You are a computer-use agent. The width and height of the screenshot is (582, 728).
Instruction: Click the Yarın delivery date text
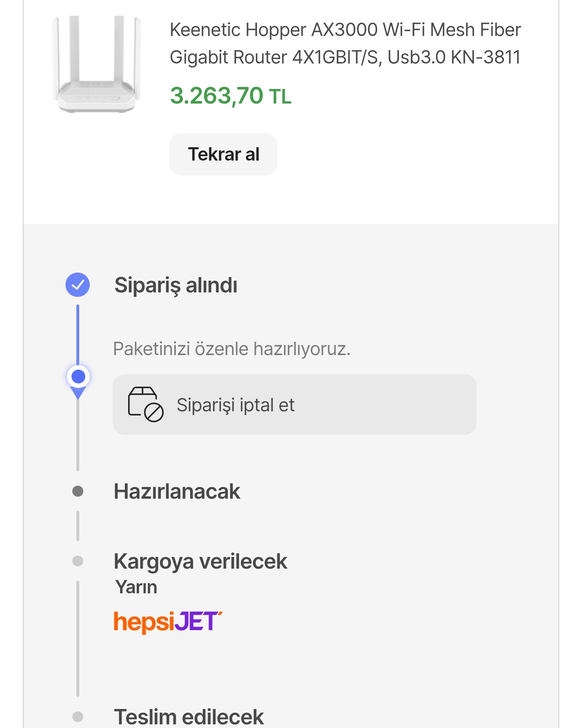(x=136, y=587)
